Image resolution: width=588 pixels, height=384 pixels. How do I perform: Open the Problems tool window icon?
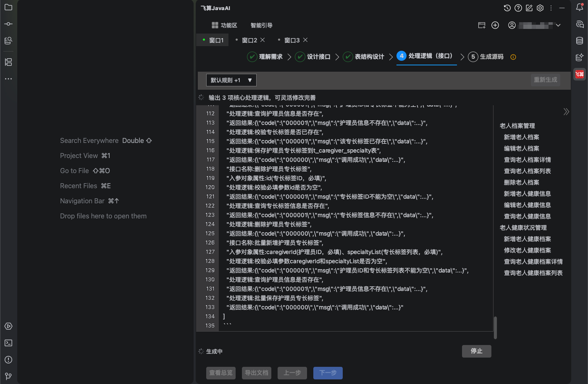[x=8, y=360]
